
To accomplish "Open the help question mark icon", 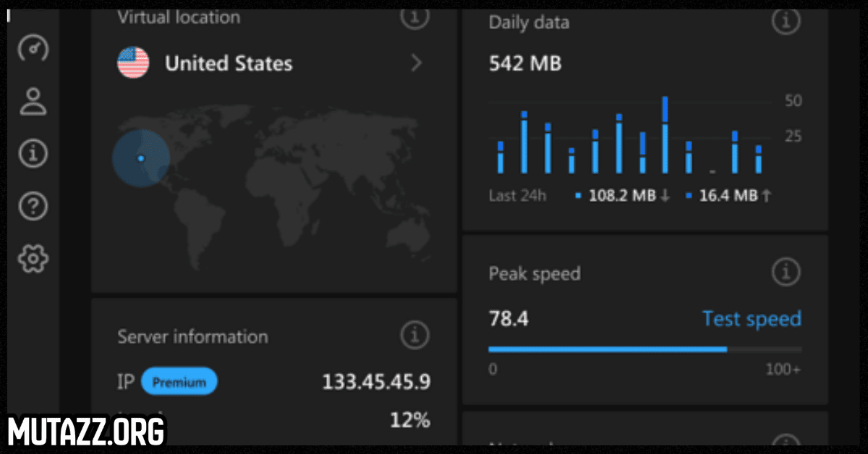I will tap(33, 207).
